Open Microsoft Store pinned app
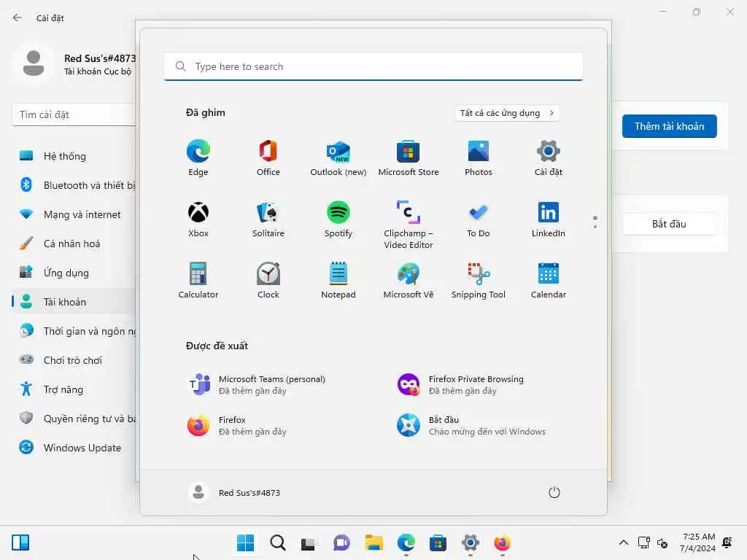Viewport: 747px width, 560px height. tap(409, 158)
